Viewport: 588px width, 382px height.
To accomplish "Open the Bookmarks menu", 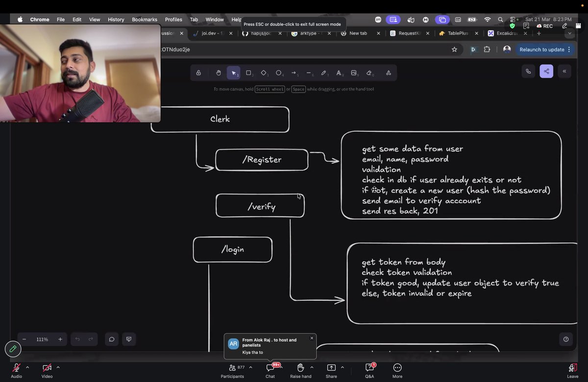I will 144,20.
